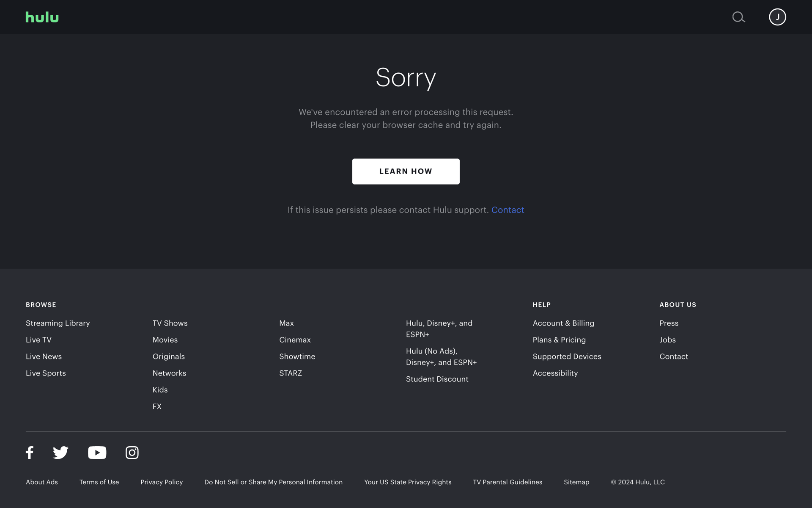Open the J profile avatar menu
The width and height of the screenshot is (812, 508).
(777, 17)
